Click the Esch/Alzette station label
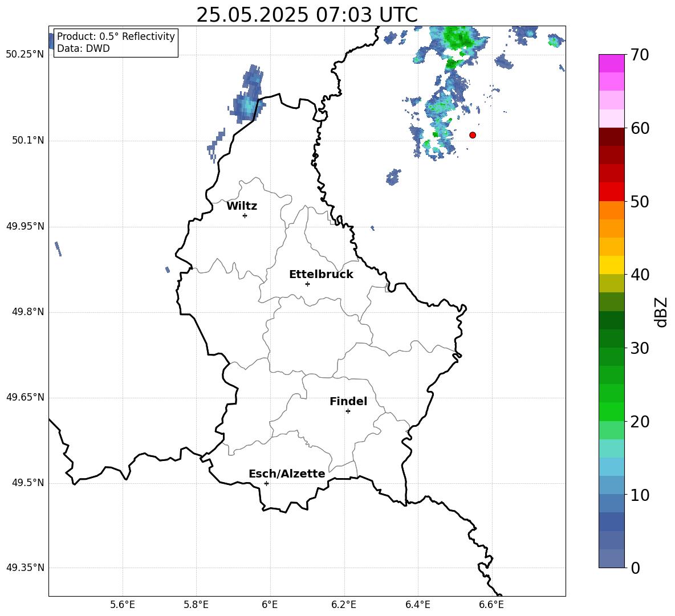675x616 pixels. pyautogui.click(x=287, y=474)
